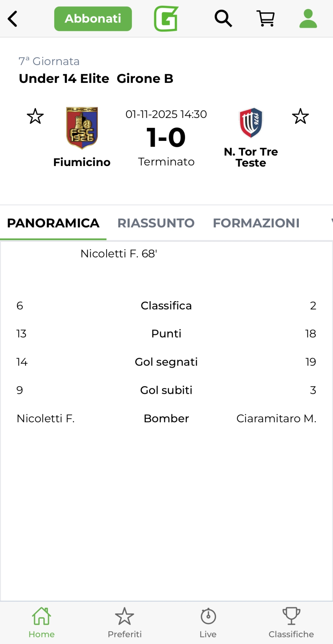
Task: Favorite Fiumicino with the star toggle
Action: point(35,116)
